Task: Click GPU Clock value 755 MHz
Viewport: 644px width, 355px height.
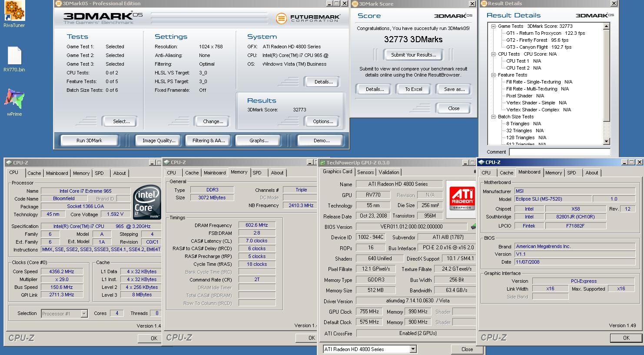Action: click(369, 311)
